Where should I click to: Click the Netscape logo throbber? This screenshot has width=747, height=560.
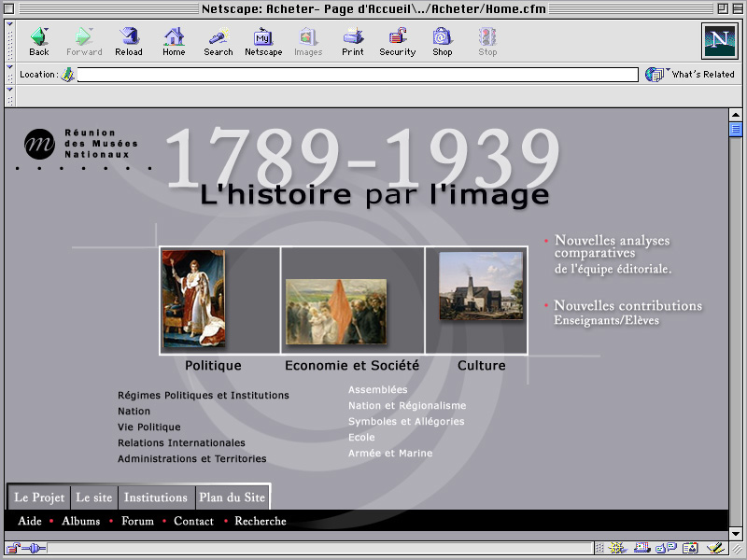pos(719,41)
